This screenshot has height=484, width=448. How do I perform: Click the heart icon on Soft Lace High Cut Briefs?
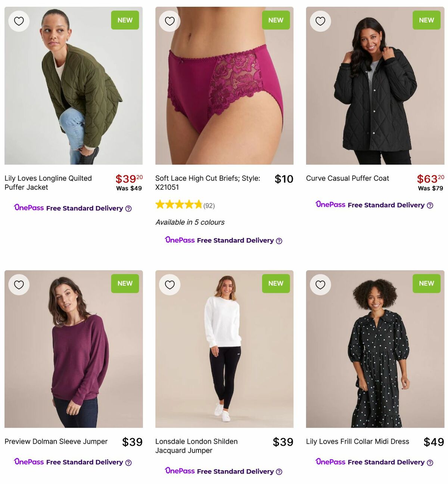169,21
